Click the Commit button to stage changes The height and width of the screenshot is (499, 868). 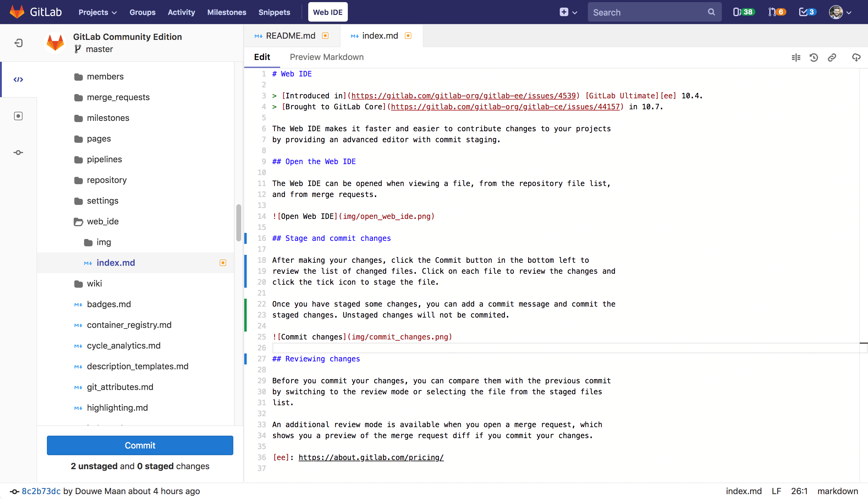(x=139, y=445)
